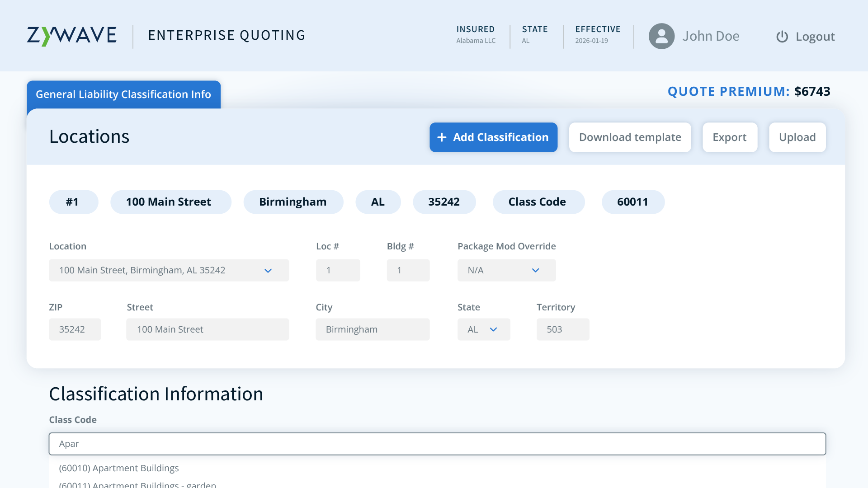The height and width of the screenshot is (488, 868).
Task: Click the Export button
Action: (x=730, y=137)
